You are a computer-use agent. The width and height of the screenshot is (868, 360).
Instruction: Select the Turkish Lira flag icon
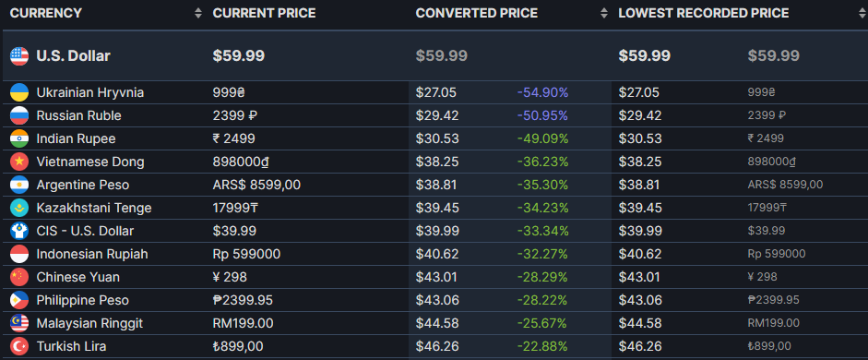point(19,347)
